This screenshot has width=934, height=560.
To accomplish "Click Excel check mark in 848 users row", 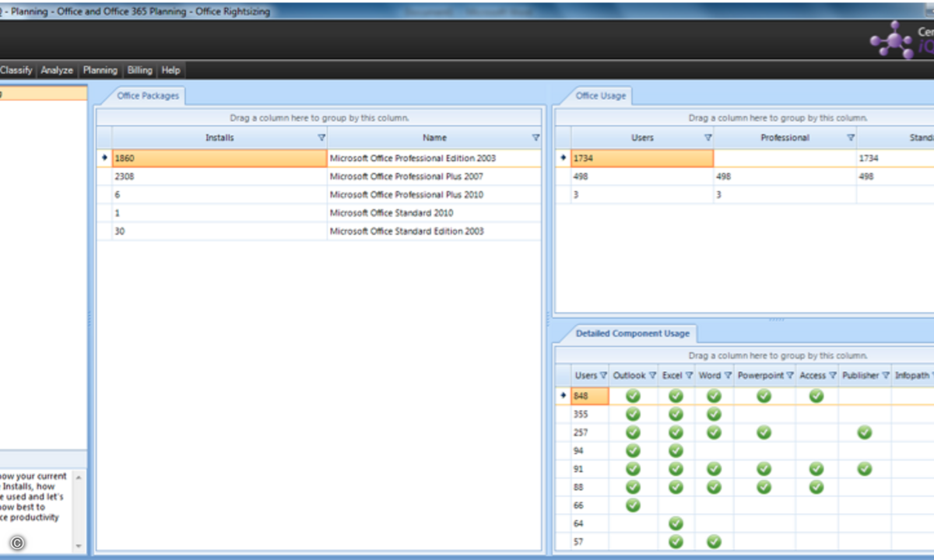I will [x=676, y=396].
